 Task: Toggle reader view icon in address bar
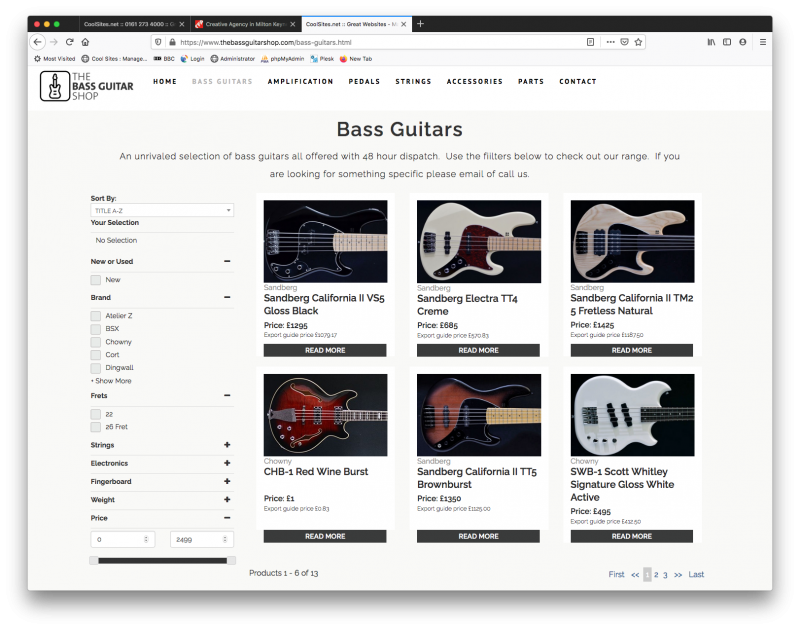[x=590, y=42]
